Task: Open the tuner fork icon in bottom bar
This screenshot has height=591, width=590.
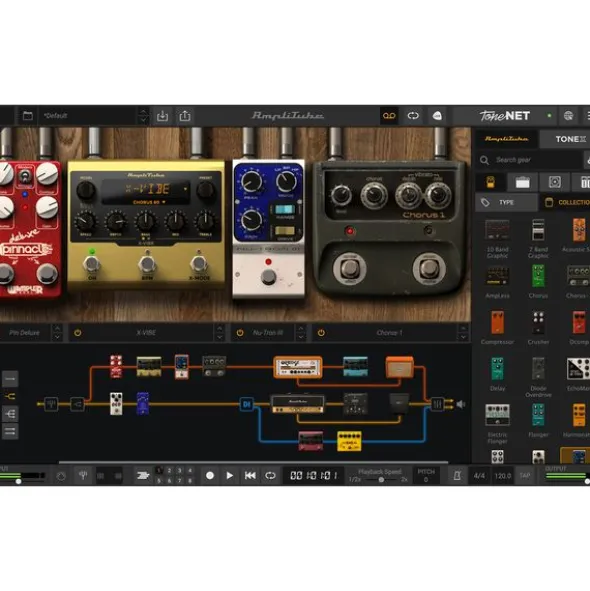Action: 83,476
